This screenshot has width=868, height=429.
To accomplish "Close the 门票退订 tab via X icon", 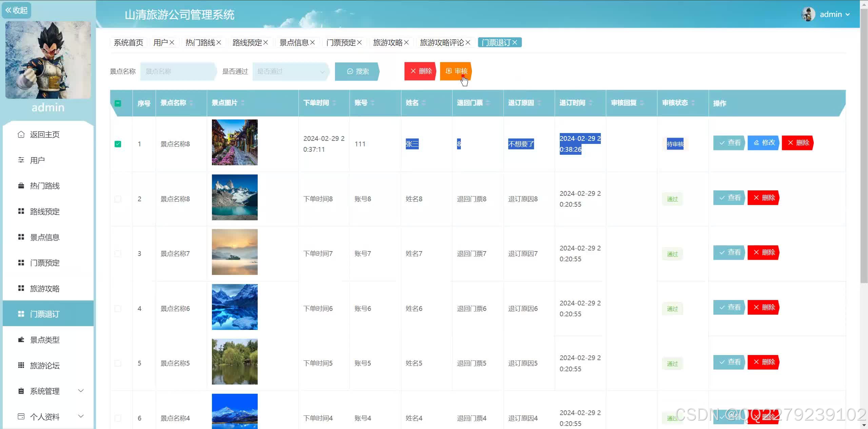I will pos(515,42).
